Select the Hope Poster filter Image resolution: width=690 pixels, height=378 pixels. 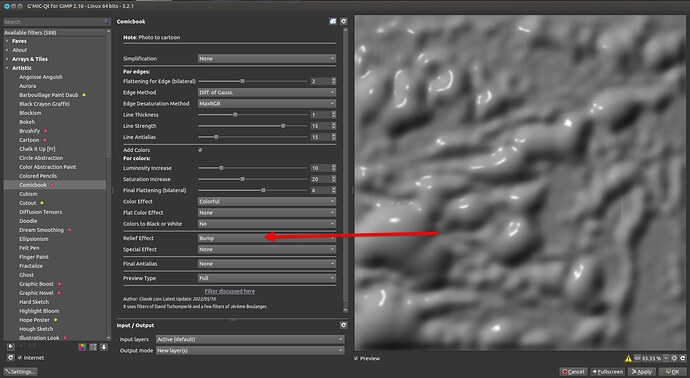[34, 320]
